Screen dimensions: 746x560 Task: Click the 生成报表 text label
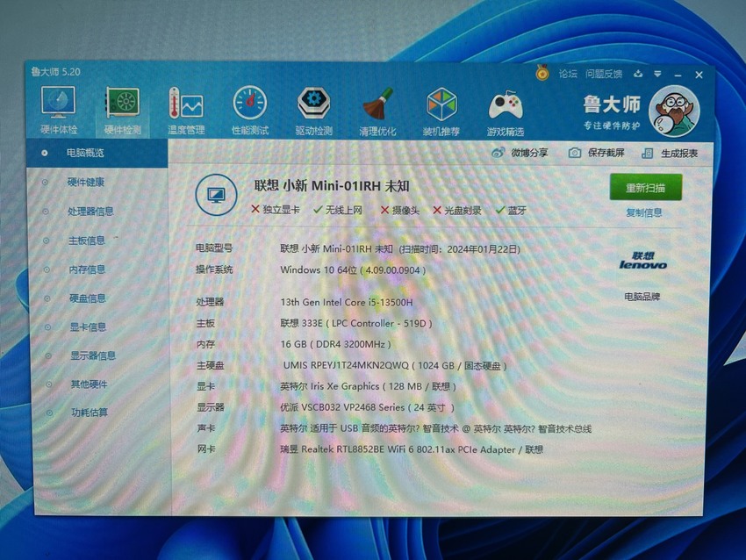click(679, 154)
